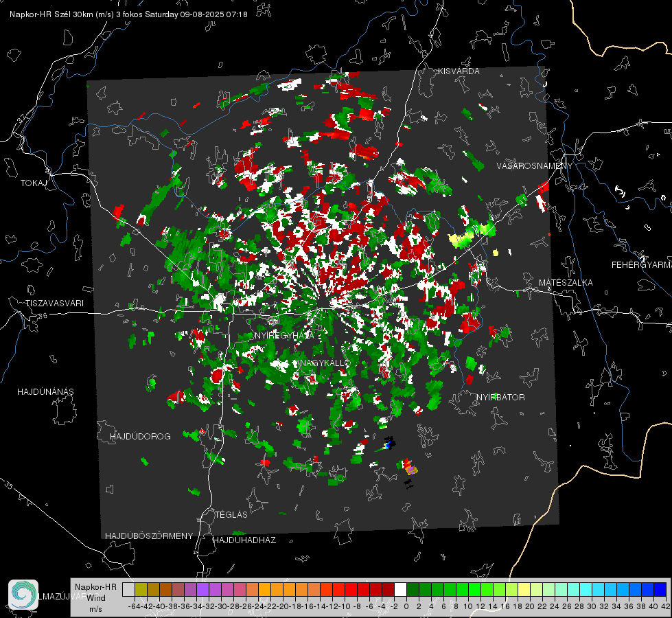Viewport: 672px width, 618px height.
Task: Select the TOKAJ map label
Action: [x=34, y=183]
